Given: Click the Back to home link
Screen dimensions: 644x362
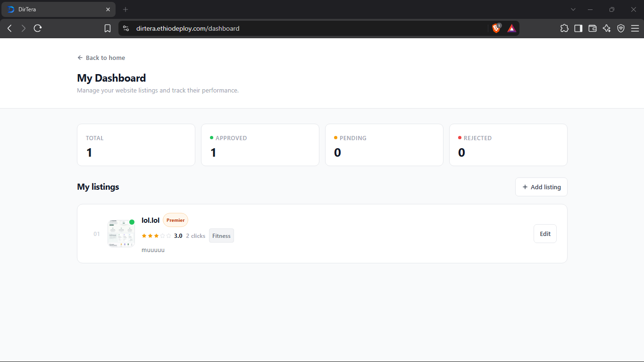Looking at the screenshot, I should coord(101,58).
